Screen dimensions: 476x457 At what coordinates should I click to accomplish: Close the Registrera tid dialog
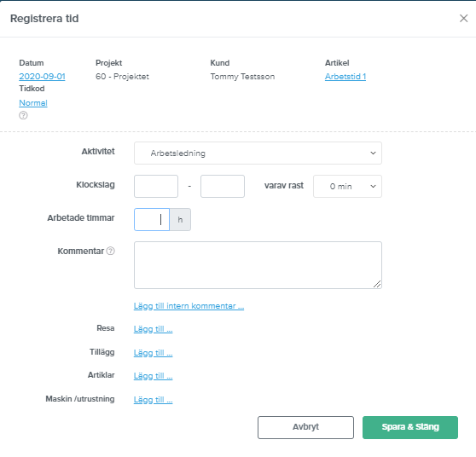[463, 18]
